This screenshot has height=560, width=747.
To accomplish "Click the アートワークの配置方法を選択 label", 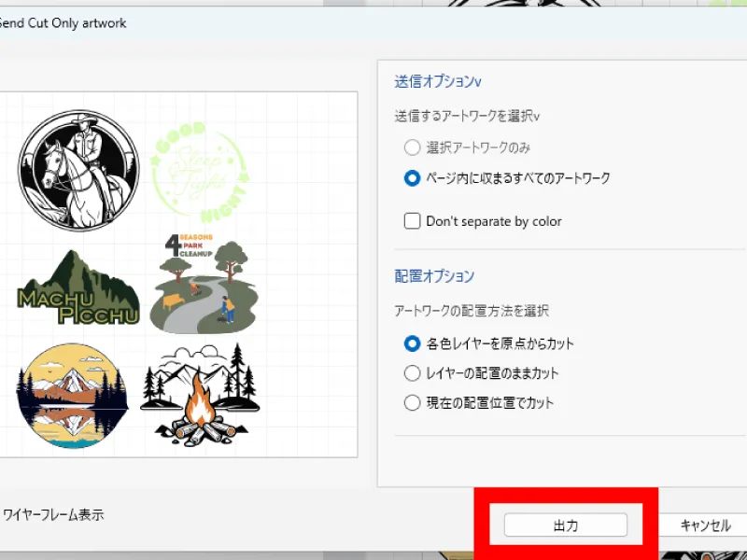I will tap(472, 311).
